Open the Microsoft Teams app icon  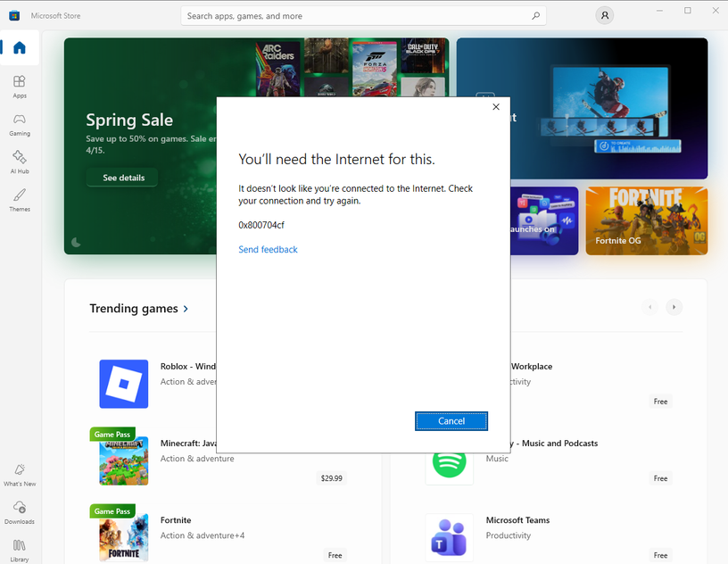[449, 537]
